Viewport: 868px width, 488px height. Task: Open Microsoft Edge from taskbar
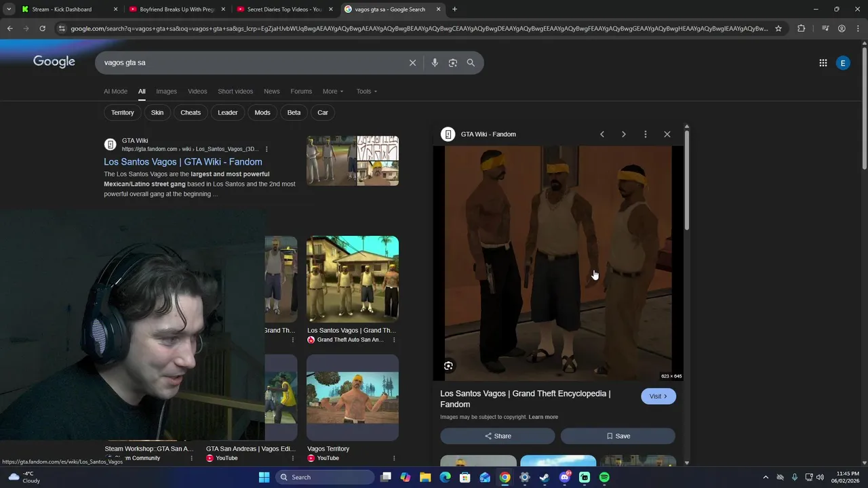click(445, 477)
